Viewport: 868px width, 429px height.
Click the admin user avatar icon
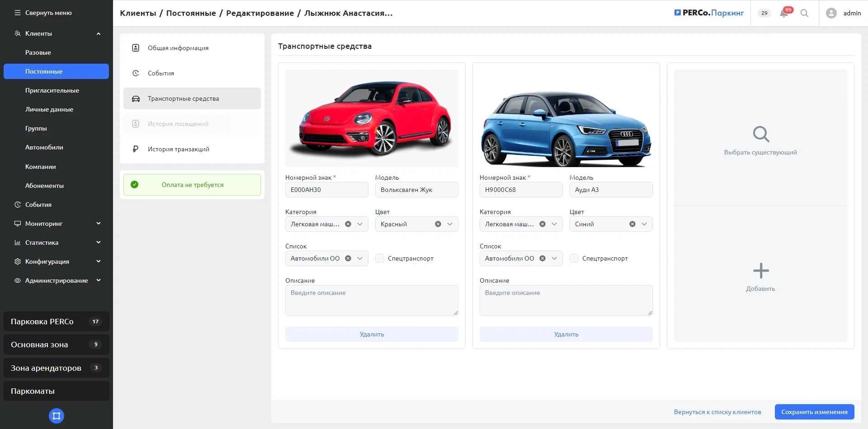click(831, 13)
